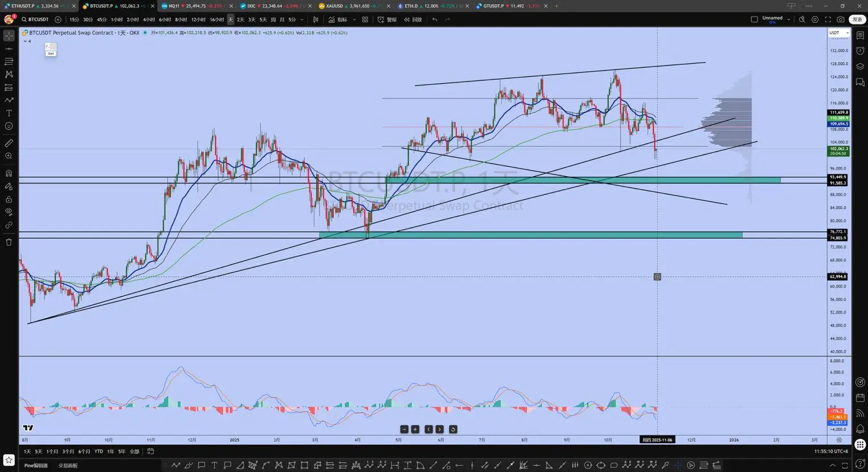
Task: Open the Fibonacci retracement tools
Action: pos(9,62)
